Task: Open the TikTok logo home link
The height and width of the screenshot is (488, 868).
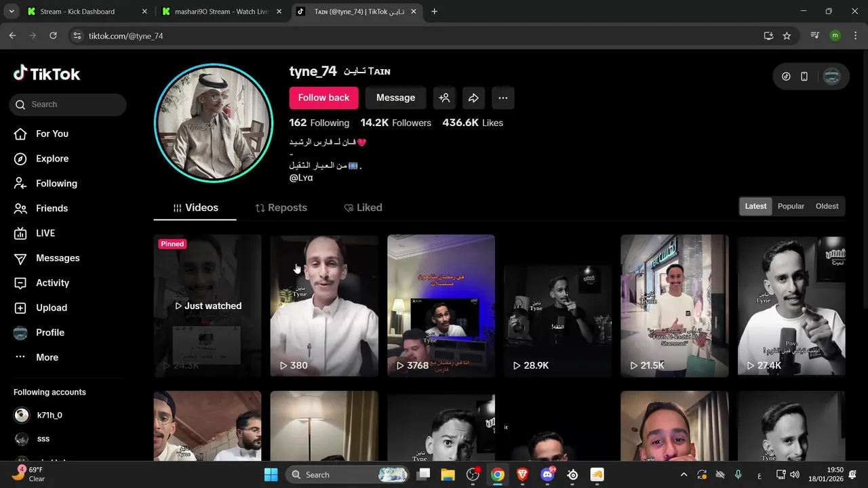Action: 47,74
